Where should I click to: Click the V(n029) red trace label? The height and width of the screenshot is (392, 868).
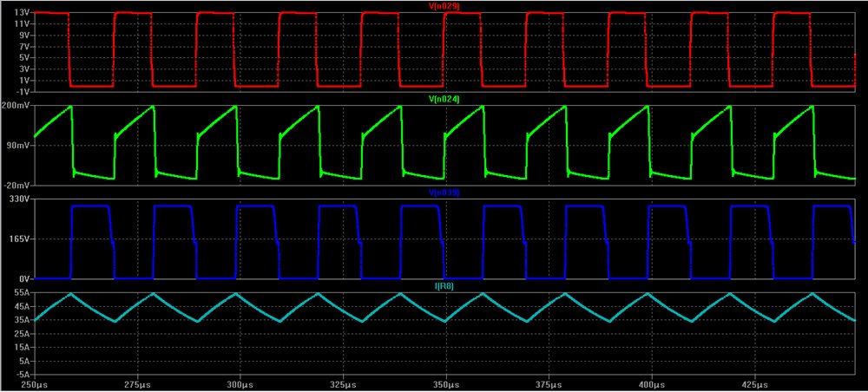(444, 6)
